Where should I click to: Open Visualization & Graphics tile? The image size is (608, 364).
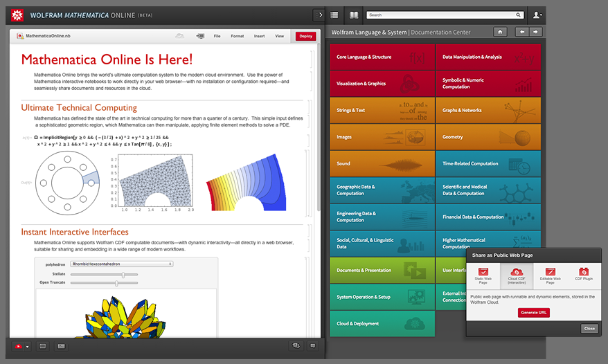382,84
